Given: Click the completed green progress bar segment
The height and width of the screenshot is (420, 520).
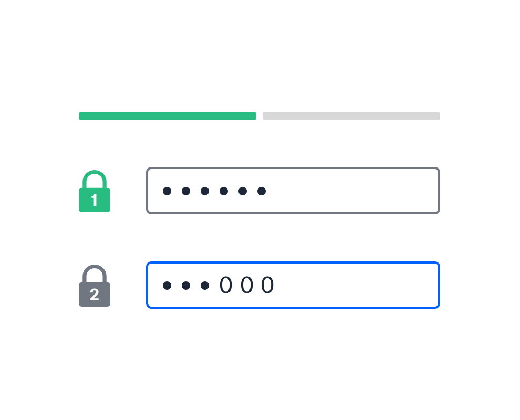Looking at the screenshot, I should (x=168, y=116).
